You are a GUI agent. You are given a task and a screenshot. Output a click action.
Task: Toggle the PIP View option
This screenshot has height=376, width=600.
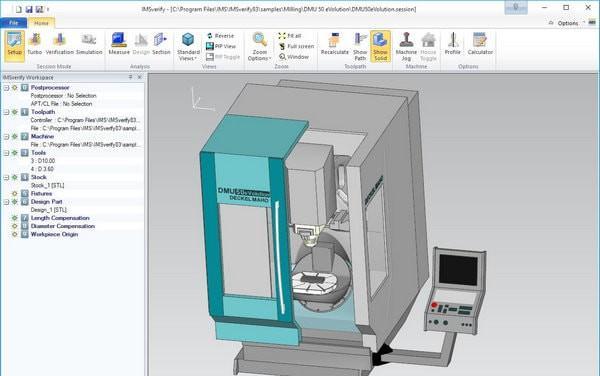221,46
